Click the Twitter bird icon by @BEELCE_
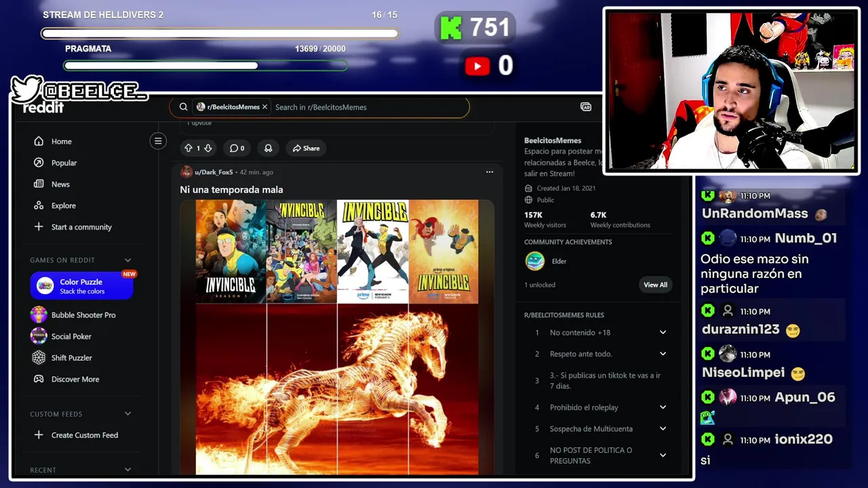Screen dimensions: 868x488 [26, 89]
